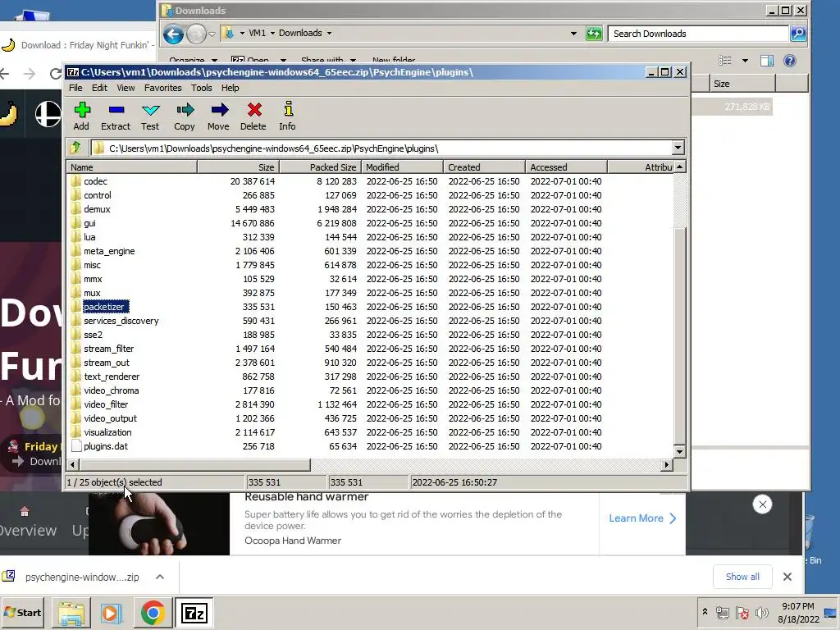Show hidden tray icons
This screenshot has width=840, height=630.
point(705,612)
